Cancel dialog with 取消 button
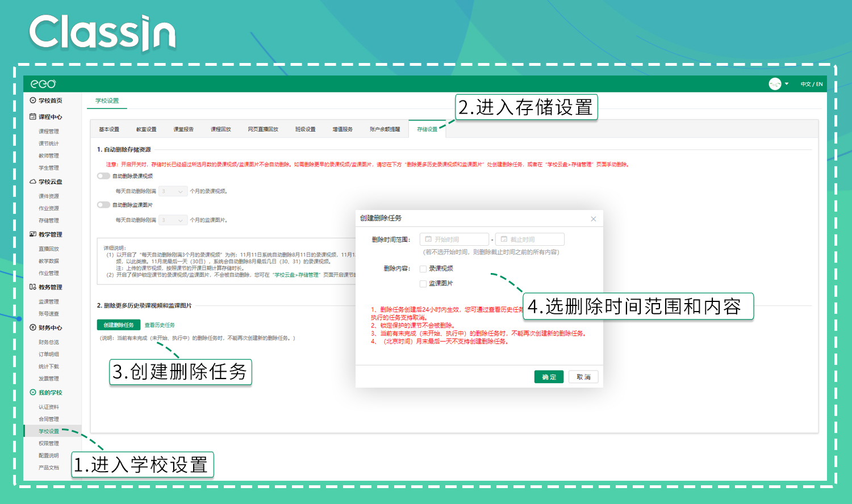This screenshot has width=852, height=504. click(x=583, y=377)
